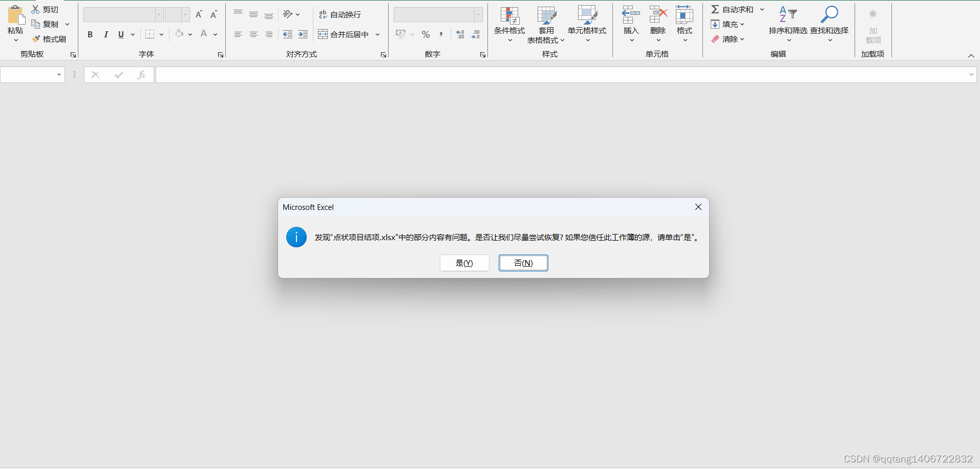980x469 pixels.
Task: Open Format as Table (套用表格格式) menu
Action: click(546, 24)
